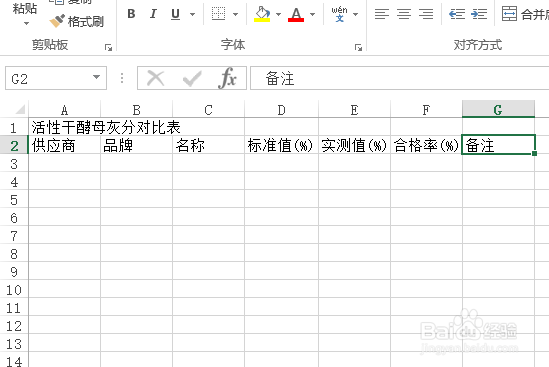Screen dimensions: 549x367
Task: Click select-all corner triangle
Action: 20,109
